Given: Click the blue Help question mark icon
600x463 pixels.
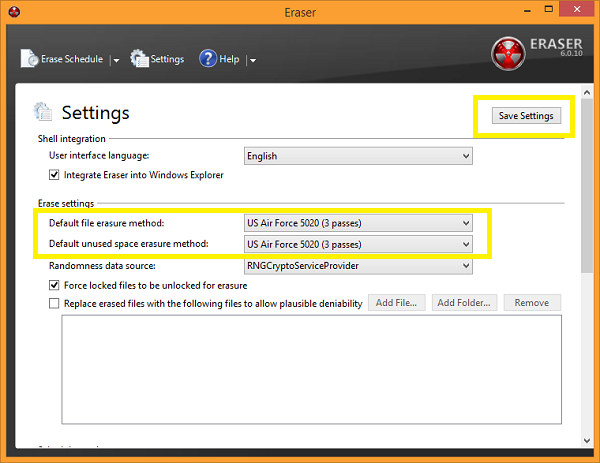Looking at the screenshot, I should (208, 59).
